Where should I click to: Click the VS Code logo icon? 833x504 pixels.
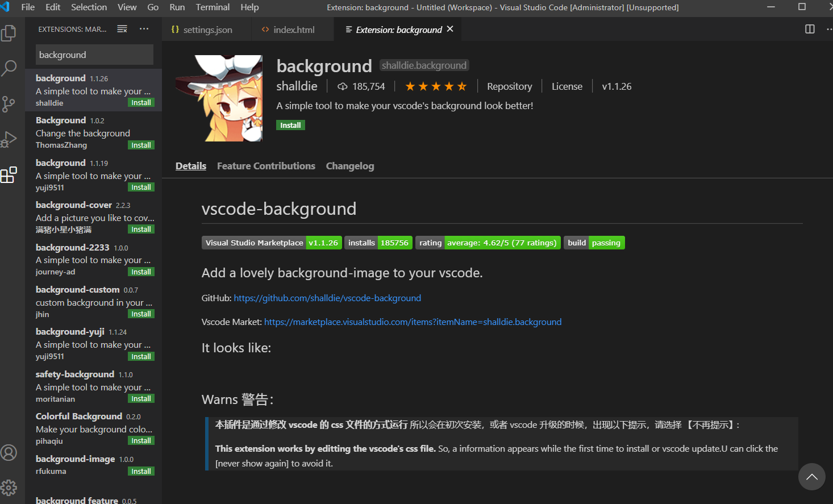tap(5, 7)
